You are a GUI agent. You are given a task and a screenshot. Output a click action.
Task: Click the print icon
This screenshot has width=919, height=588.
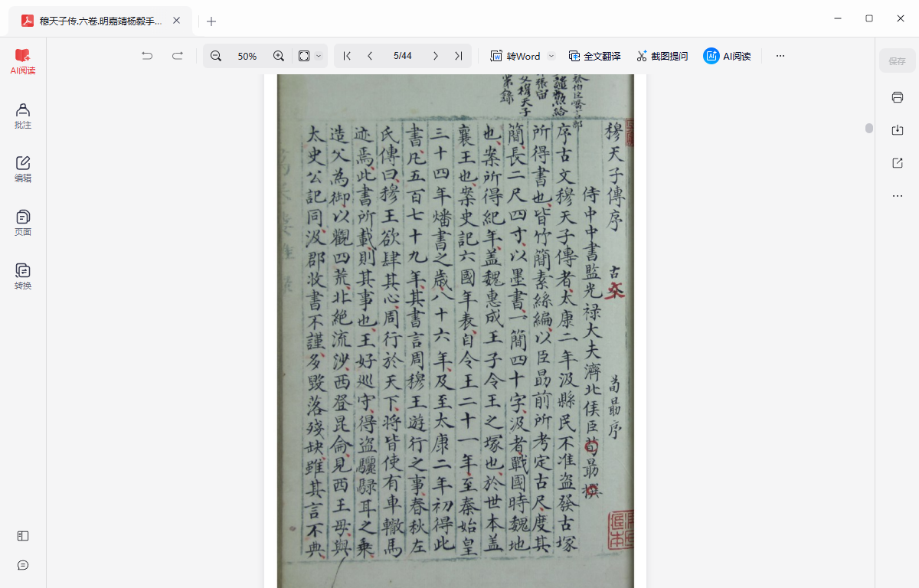pyautogui.click(x=898, y=97)
